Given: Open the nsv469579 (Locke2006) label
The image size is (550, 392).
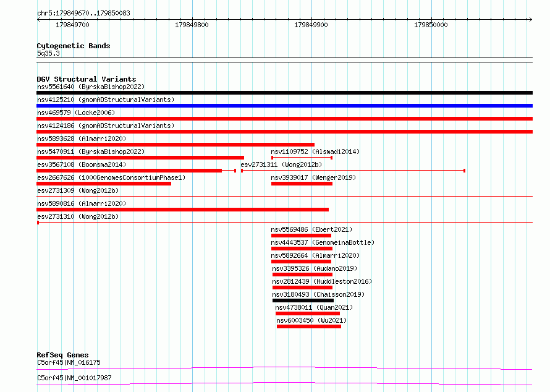Looking at the screenshot, I should [x=76, y=113].
